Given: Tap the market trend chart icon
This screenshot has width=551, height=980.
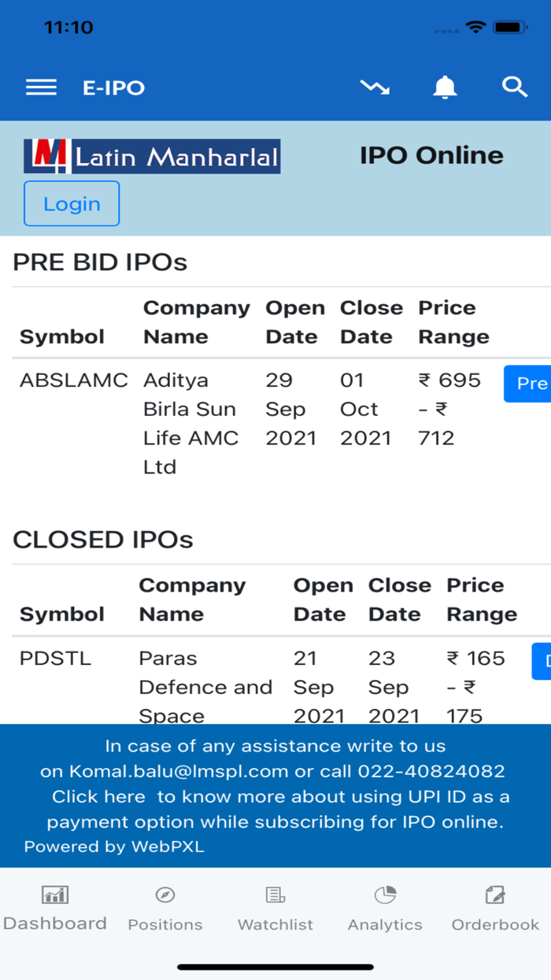Looking at the screenshot, I should [375, 87].
